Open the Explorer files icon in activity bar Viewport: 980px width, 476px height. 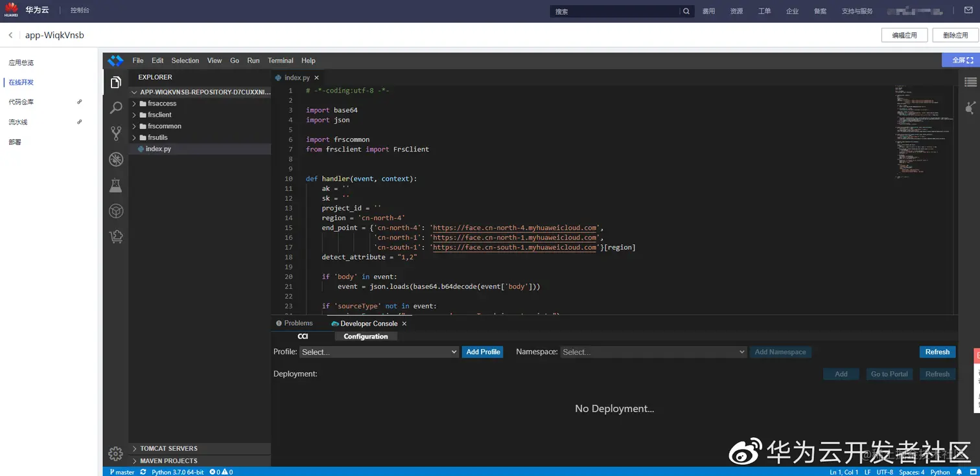(x=115, y=82)
